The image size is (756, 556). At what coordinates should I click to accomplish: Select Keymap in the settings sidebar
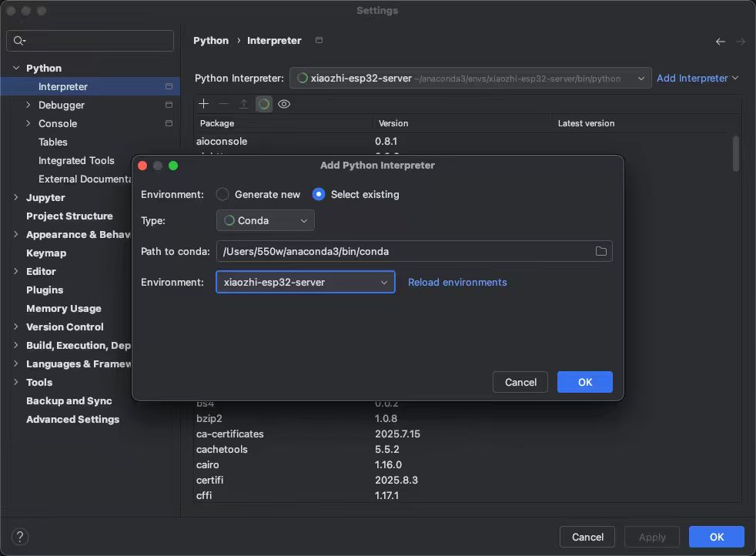pyautogui.click(x=46, y=253)
